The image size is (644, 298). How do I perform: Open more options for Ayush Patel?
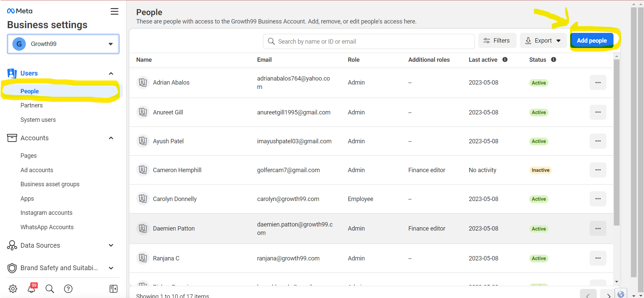[598, 141]
